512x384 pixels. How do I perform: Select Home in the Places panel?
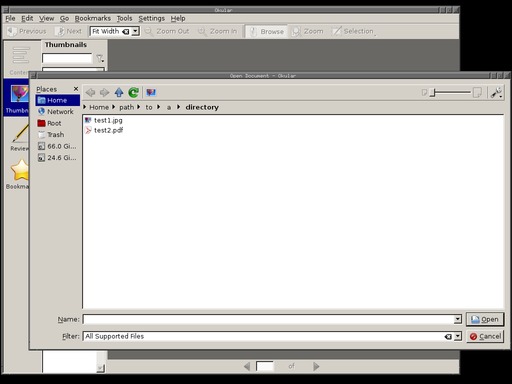[x=58, y=100]
